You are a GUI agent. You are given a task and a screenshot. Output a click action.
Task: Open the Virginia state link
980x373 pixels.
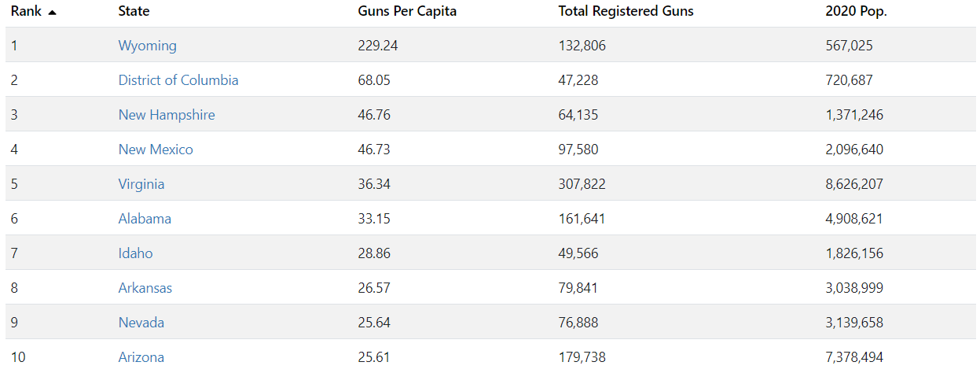[x=141, y=184]
